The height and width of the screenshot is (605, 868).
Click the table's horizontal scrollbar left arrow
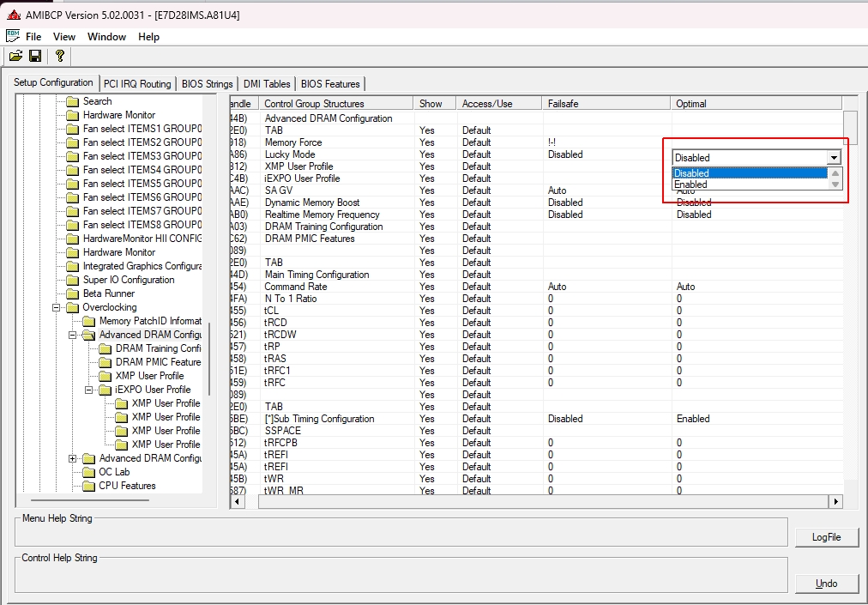[237, 501]
